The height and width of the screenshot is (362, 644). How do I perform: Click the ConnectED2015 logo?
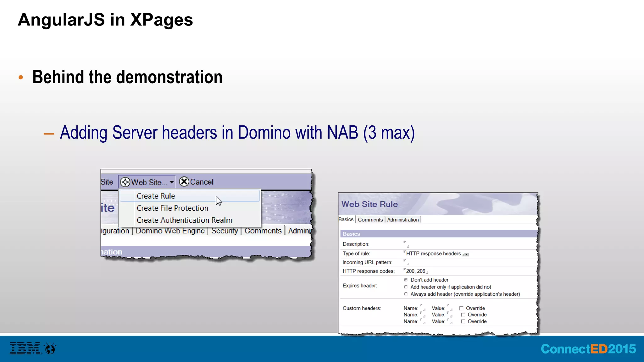pyautogui.click(x=588, y=349)
